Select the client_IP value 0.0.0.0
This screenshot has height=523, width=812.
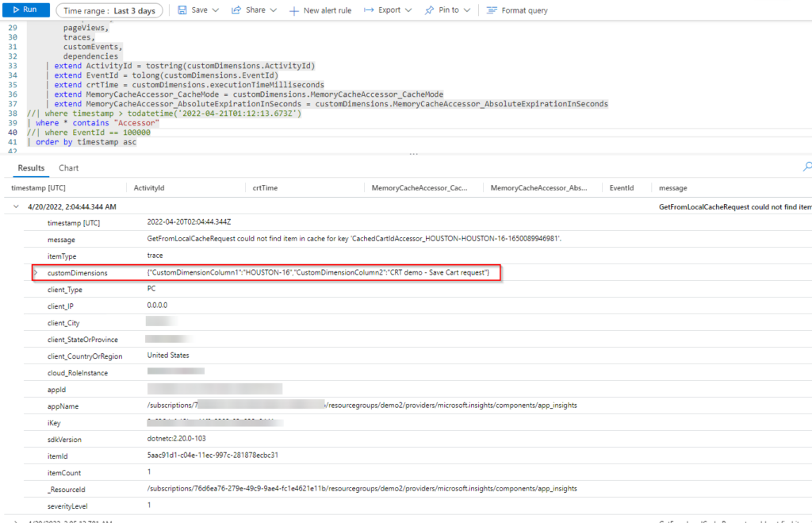(x=157, y=306)
